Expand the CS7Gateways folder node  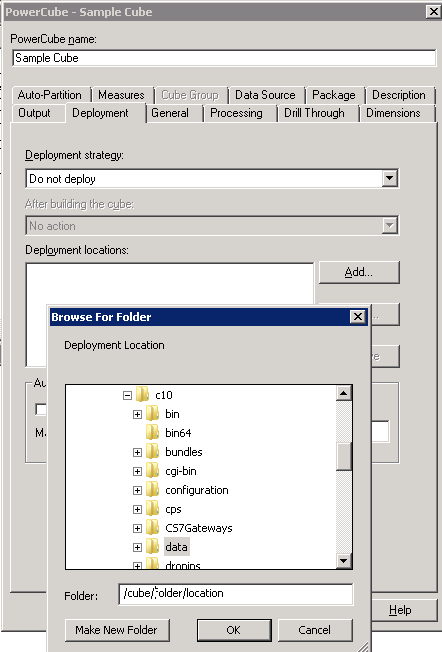point(137,529)
